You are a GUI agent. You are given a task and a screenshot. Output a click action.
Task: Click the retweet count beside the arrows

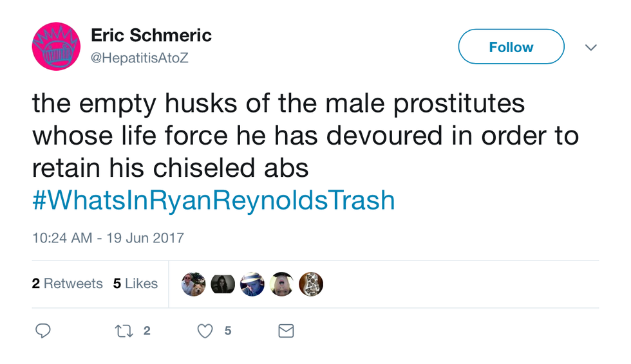[147, 331]
